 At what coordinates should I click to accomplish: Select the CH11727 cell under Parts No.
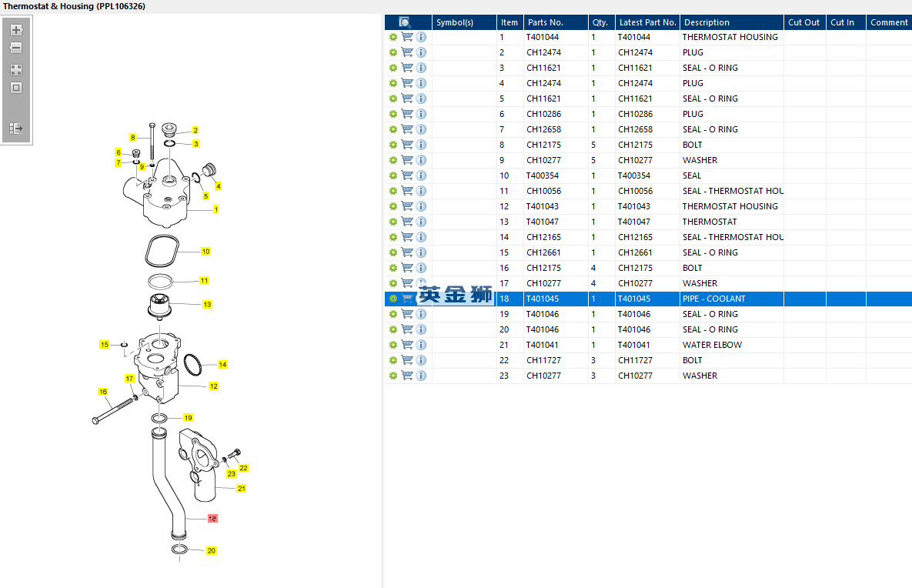556,361
